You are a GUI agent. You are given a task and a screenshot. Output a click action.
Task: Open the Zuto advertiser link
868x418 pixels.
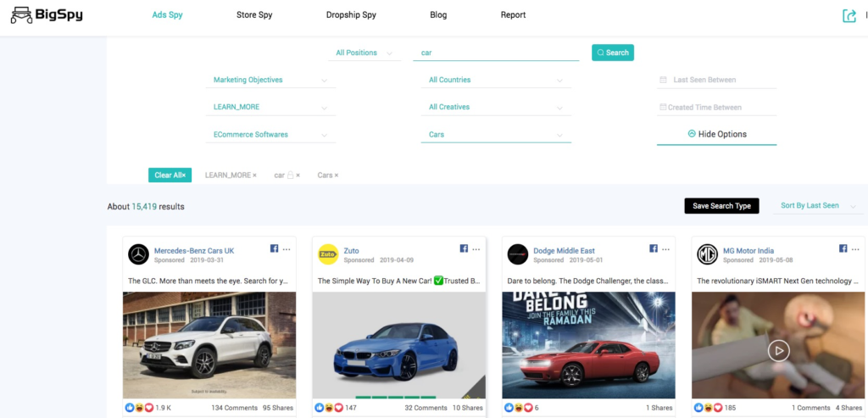[351, 251]
